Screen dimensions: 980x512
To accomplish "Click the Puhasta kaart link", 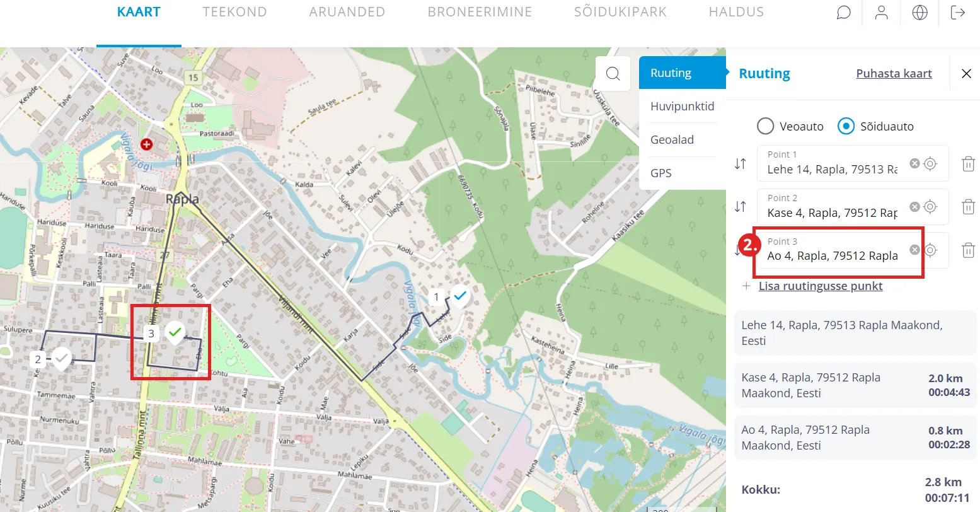I will pos(894,74).
